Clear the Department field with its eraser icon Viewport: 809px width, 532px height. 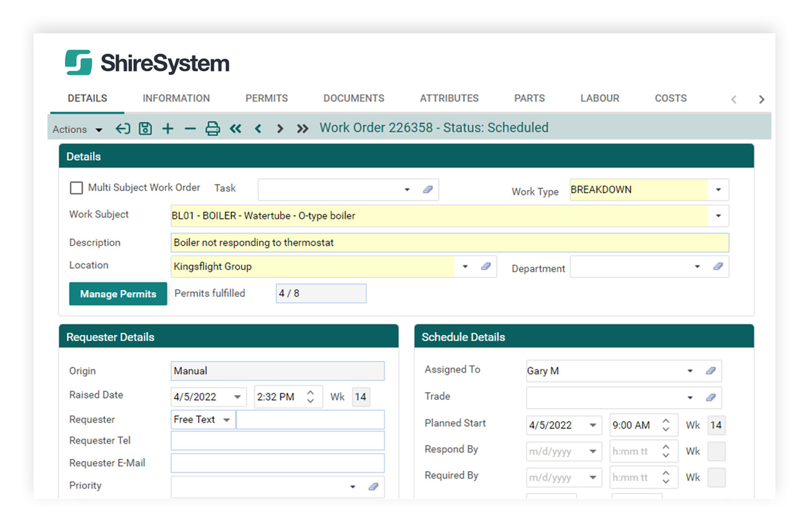718,266
